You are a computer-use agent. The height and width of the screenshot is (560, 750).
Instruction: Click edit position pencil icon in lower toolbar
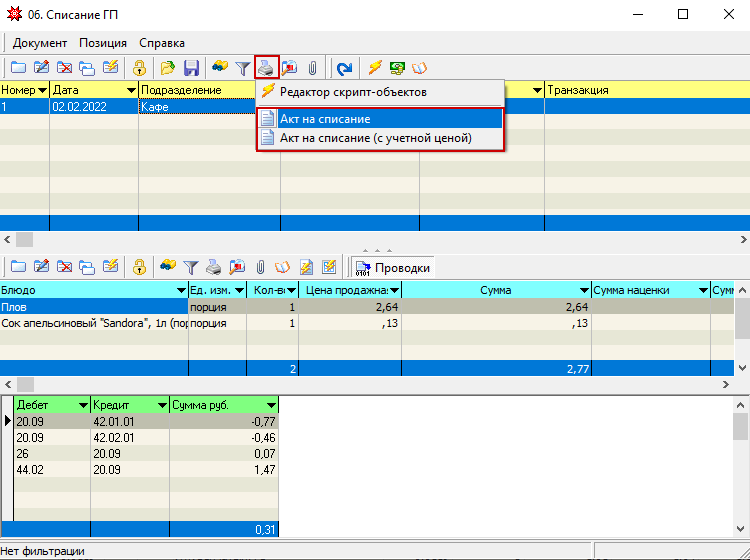pyautogui.click(x=41, y=266)
